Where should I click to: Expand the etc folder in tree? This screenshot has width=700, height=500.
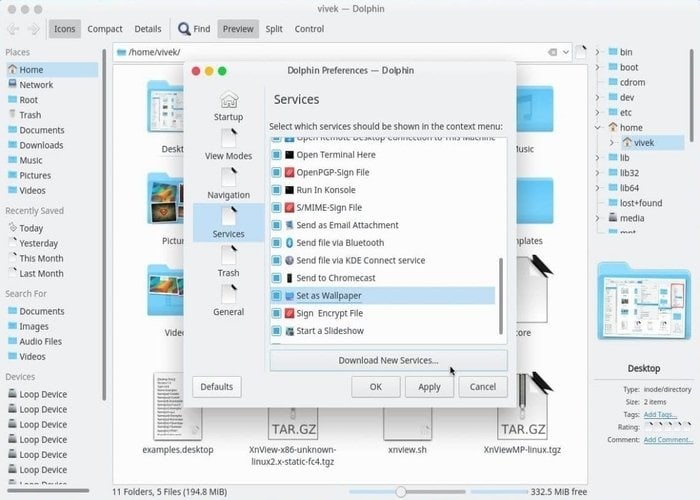pos(598,112)
